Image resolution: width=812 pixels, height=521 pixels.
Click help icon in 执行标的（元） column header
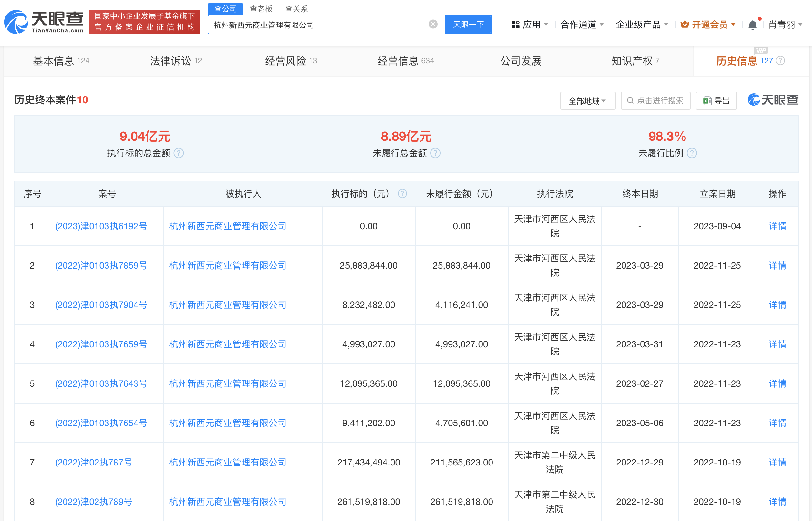pos(402,193)
